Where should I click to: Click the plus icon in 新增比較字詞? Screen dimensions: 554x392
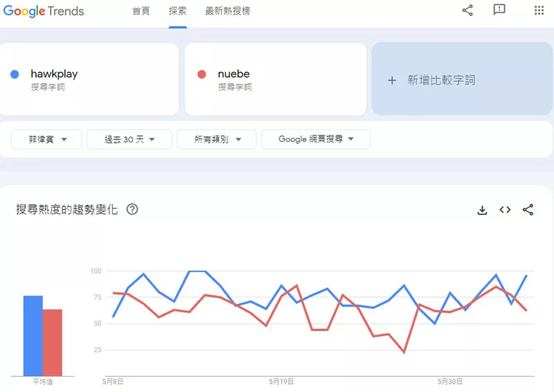click(x=392, y=80)
